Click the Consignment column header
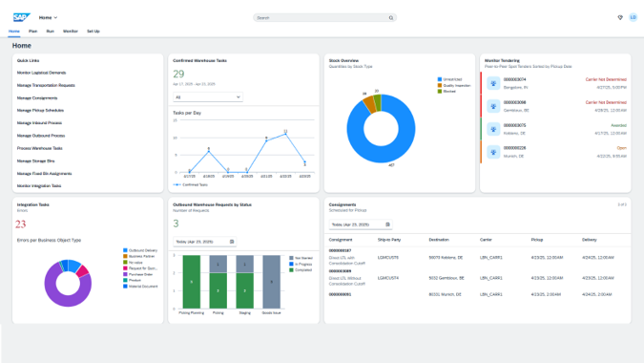Screen dimensions: 644x363 pyautogui.click(x=341, y=240)
